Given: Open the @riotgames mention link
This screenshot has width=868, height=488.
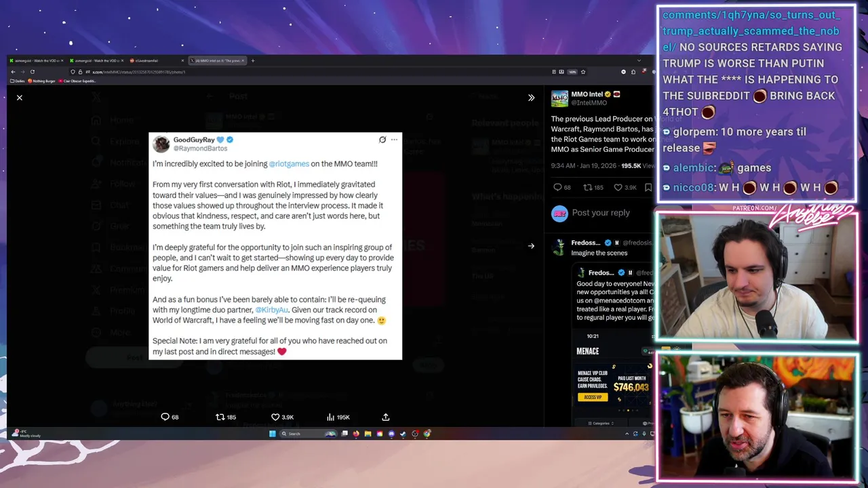Looking at the screenshot, I should tap(289, 164).
